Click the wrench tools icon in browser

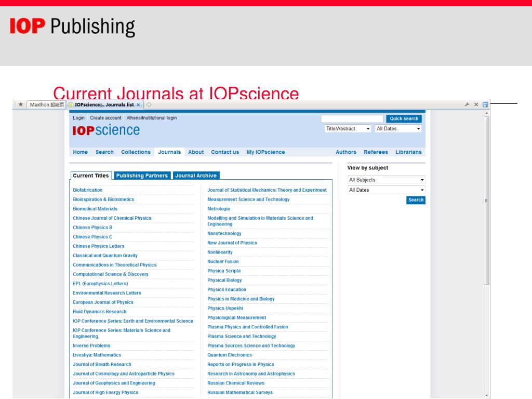(x=467, y=104)
